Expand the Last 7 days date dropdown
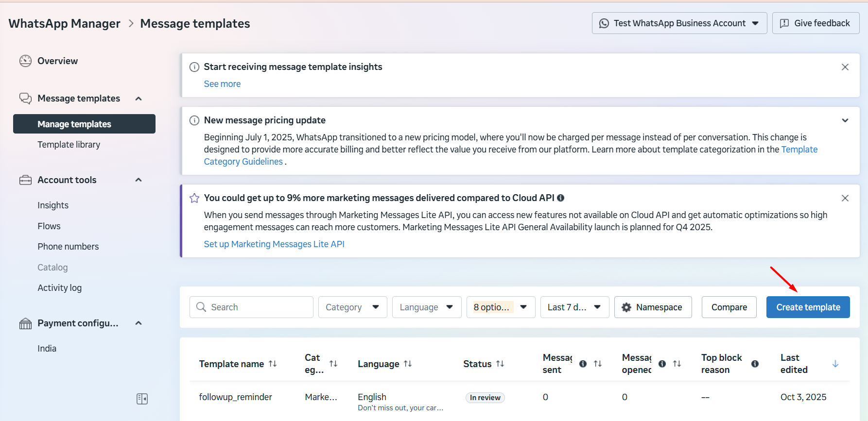 tap(574, 307)
